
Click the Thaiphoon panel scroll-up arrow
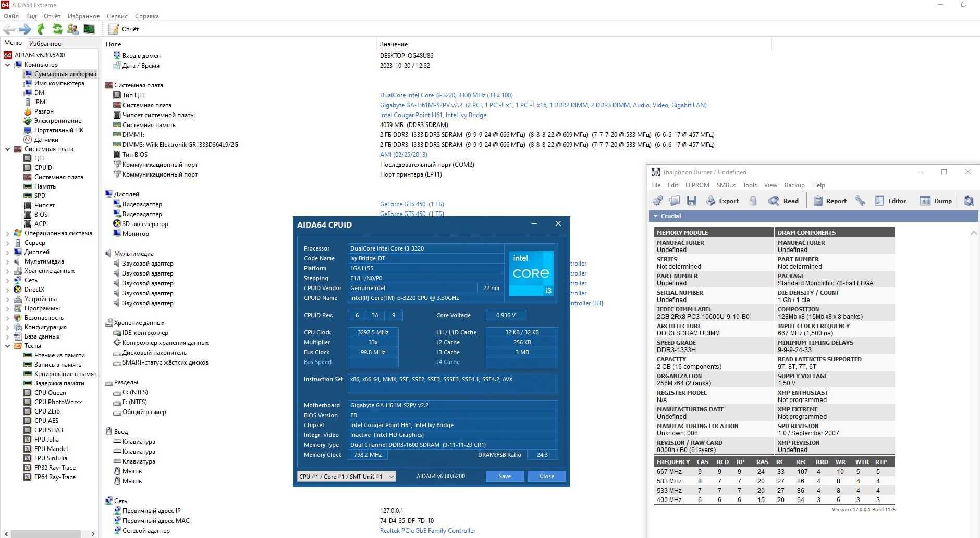974,233
